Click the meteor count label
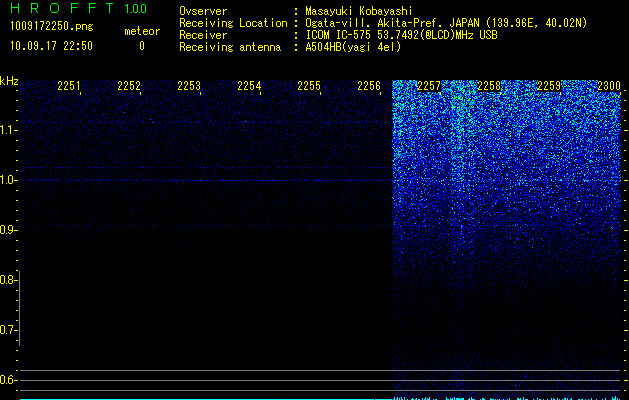The width and height of the screenshot is (629, 400). click(x=142, y=31)
